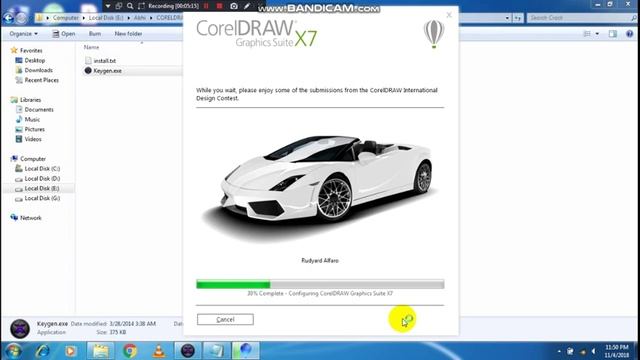The image size is (640, 360).
Task: Open Favorites in navigation pane
Action: pyautogui.click(x=27, y=50)
